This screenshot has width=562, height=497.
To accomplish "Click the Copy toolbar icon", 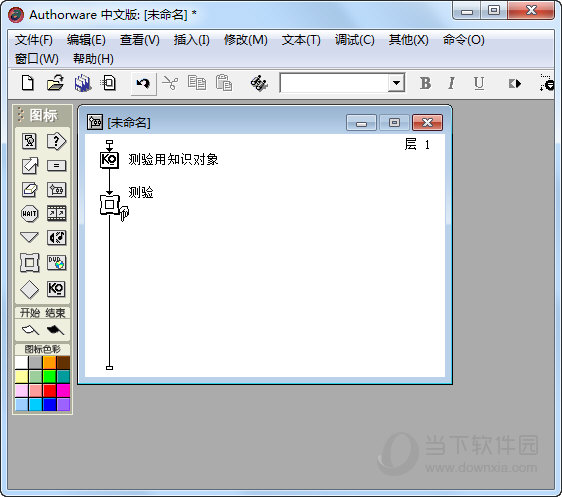I will tap(197, 83).
